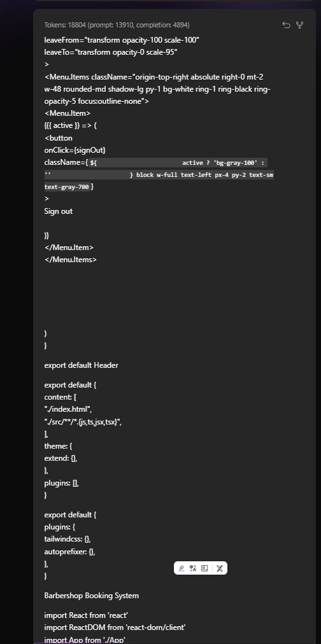Screen dimensions: 321x644
Task: Click the token count text at top
Action: tap(117, 25)
